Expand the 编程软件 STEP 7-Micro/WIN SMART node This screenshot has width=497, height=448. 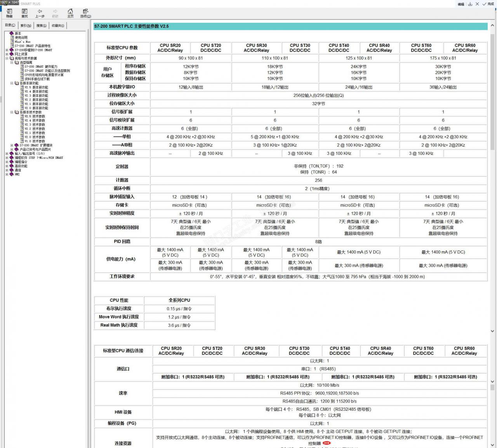tap(7, 158)
